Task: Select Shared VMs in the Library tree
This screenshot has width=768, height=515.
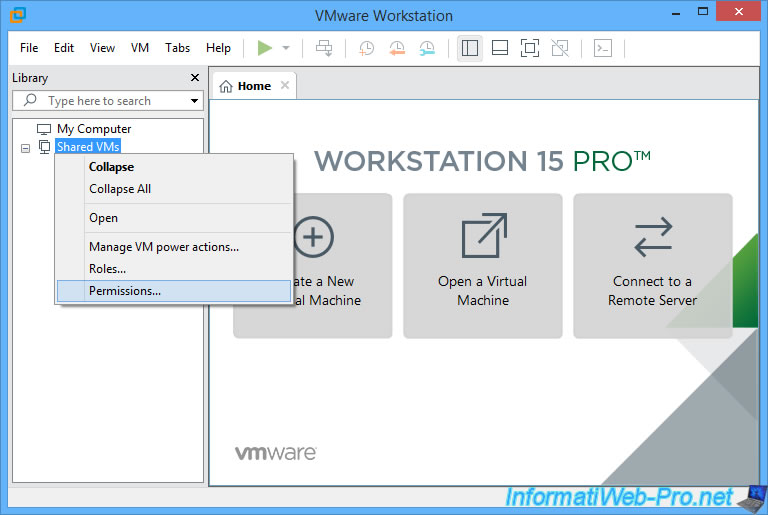Action: click(88, 147)
